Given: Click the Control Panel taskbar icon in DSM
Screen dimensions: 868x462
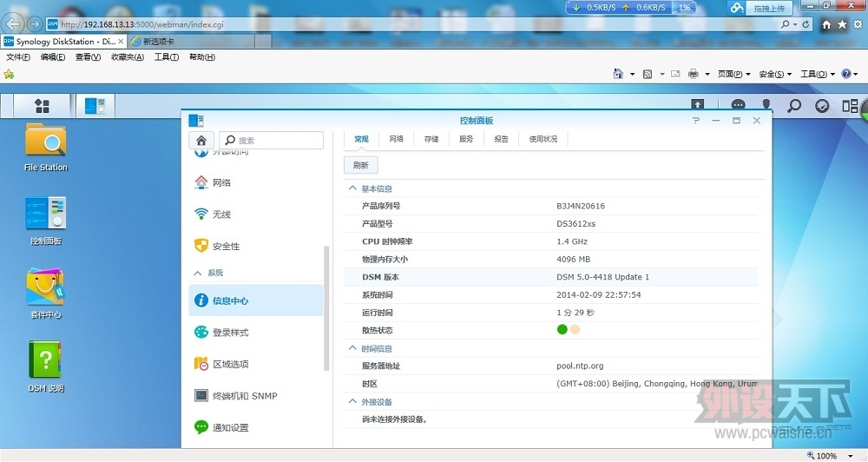Looking at the screenshot, I should coord(95,106).
